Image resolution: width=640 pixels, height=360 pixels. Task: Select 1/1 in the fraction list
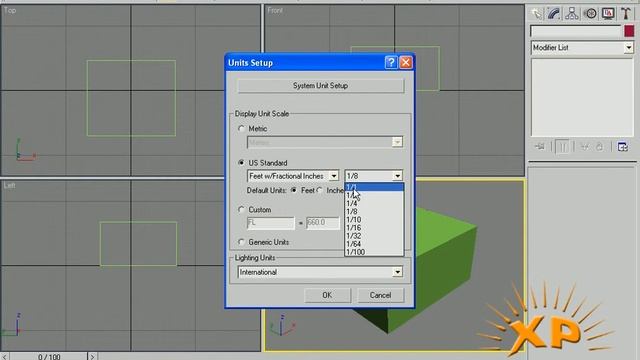(374, 187)
